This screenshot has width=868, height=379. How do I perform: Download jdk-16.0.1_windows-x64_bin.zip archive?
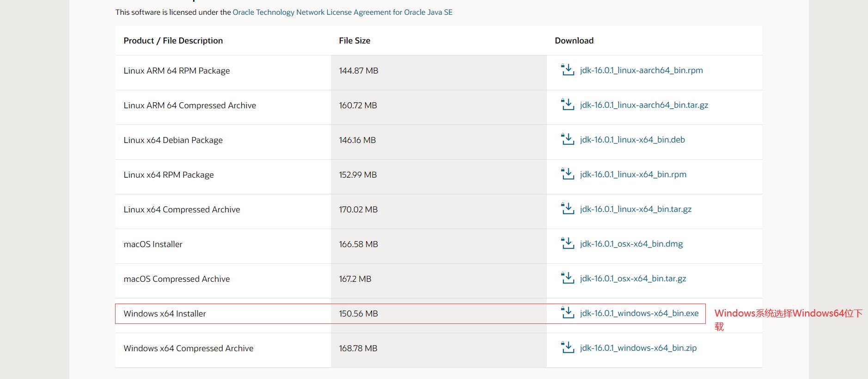638,348
